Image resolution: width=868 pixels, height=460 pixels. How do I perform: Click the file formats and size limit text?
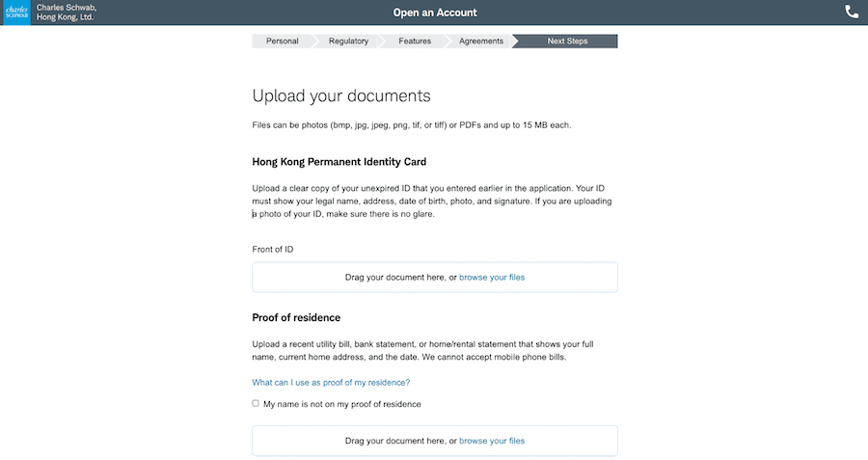click(412, 126)
